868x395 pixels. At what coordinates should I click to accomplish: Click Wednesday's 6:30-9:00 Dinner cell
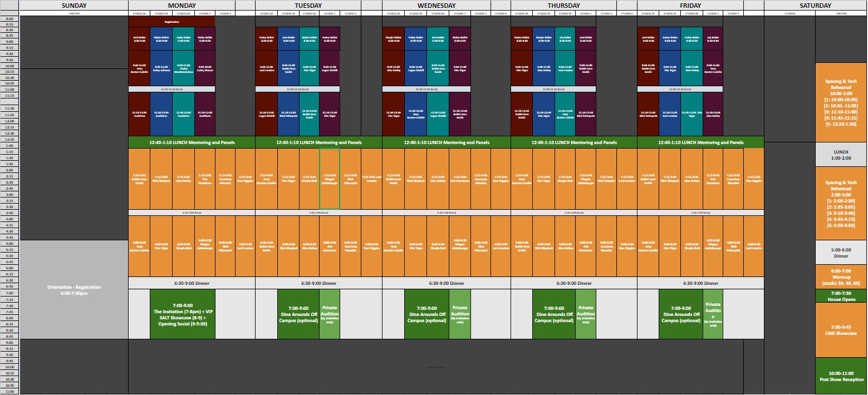coord(446,283)
